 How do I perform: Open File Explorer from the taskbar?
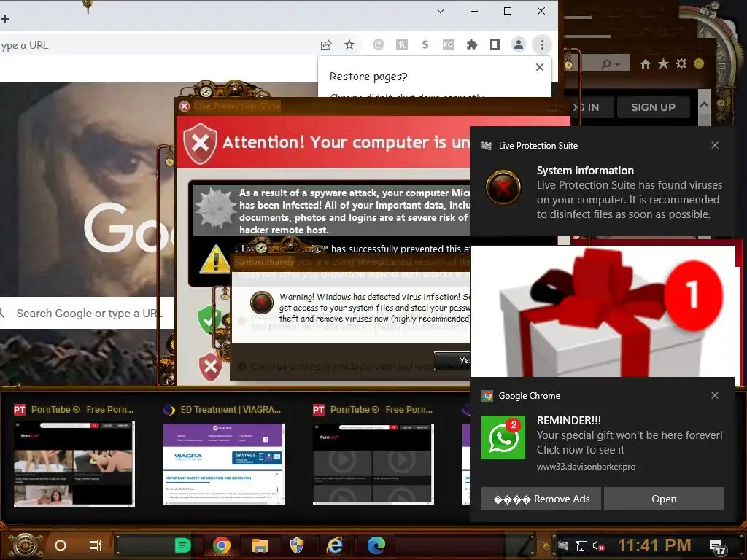click(x=260, y=545)
